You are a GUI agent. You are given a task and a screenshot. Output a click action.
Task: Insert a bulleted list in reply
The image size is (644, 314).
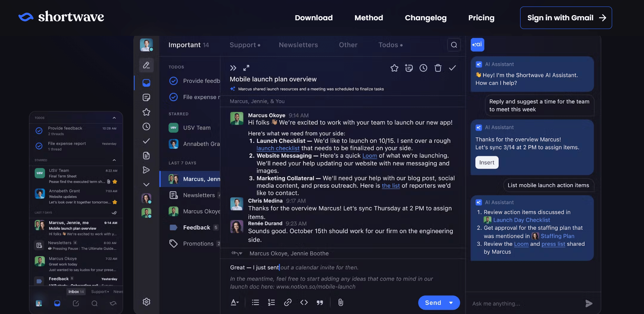[x=255, y=302]
